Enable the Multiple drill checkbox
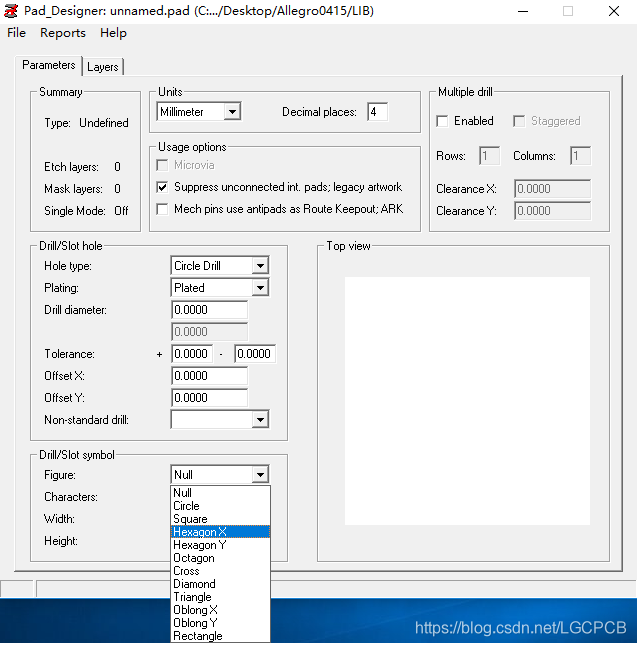Screen dimensions: 637x647 click(x=443, y=121)
